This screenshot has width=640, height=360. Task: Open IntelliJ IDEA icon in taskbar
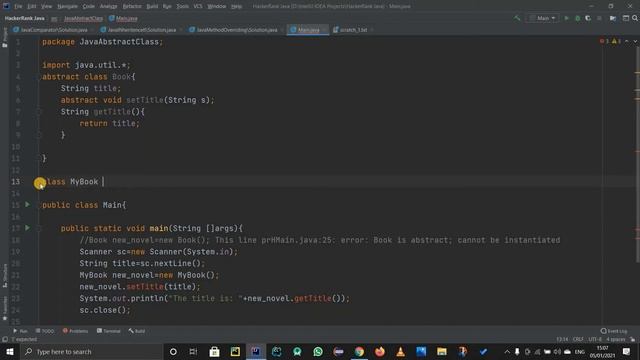256,351
